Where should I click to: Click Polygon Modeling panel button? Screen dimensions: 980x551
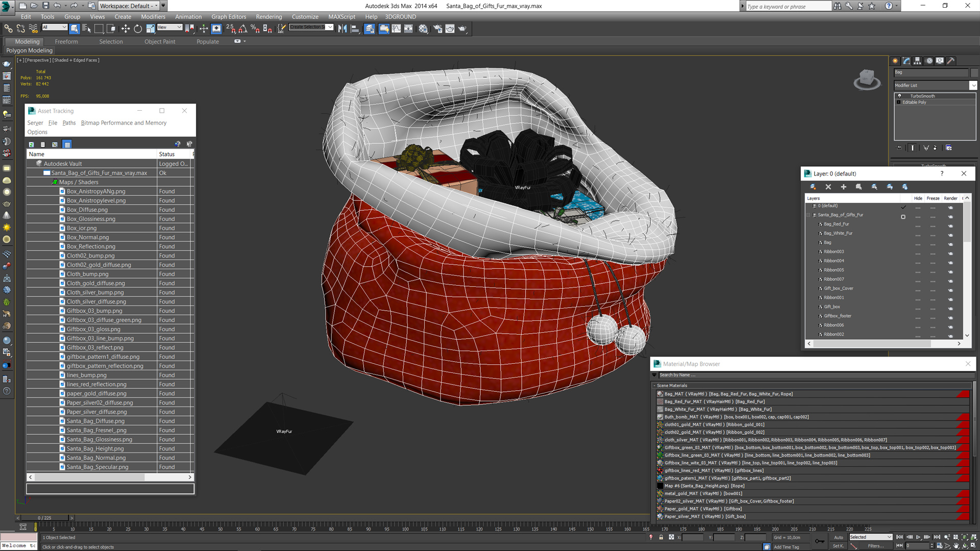pos(29,51)
